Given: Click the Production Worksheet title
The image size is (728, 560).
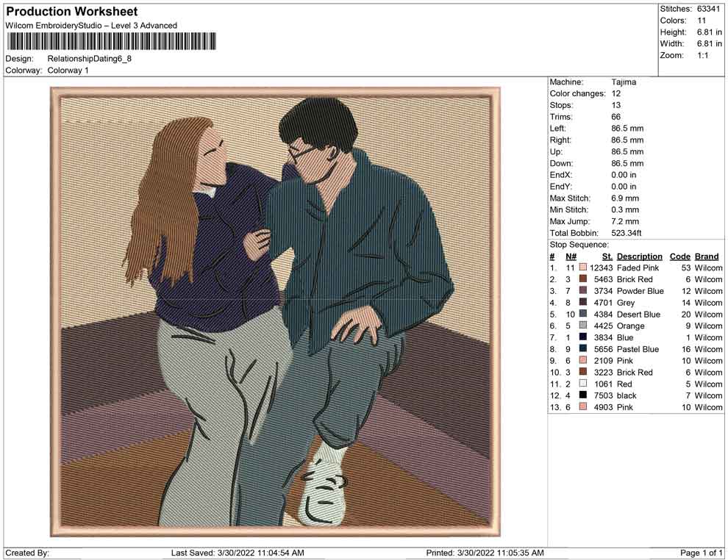Looking at the screenshot, I should point(71,12).
